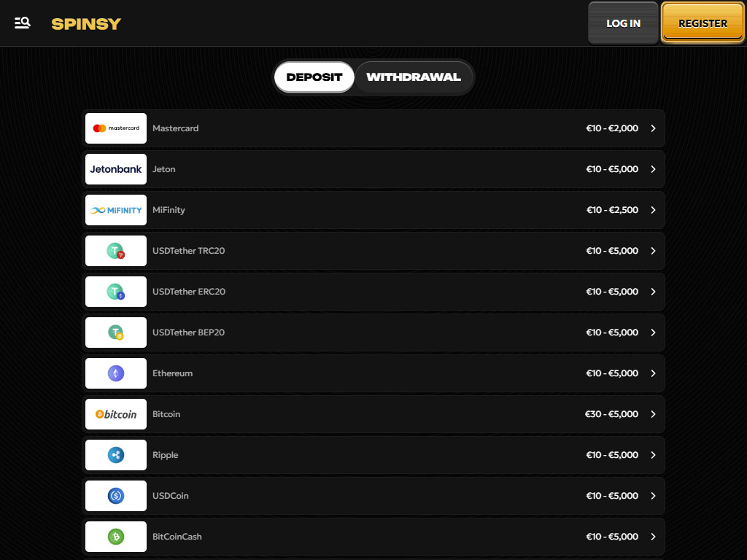Expand the Bitcoin row chevron
Image resolution: width=747 pixels, height=560 pixels.
[x=653, y=414]
